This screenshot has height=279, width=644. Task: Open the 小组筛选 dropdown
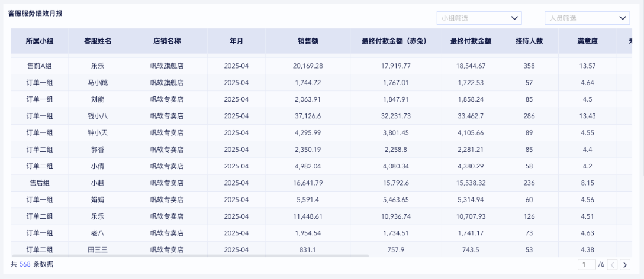click(479, 18)
